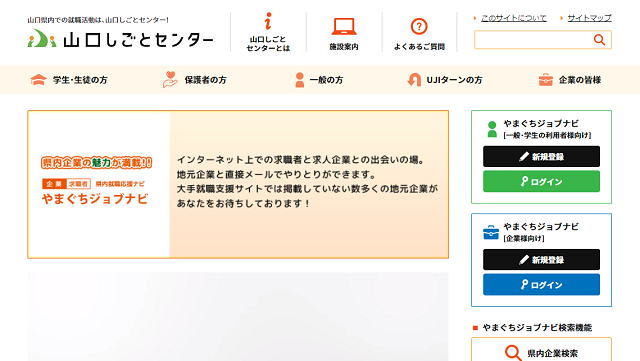Click banner text インターネット上での求職者と求人企業との出会いの場。
Viewport: 640px width, 361px height.
pyautogui.click(x=301, y=160)
